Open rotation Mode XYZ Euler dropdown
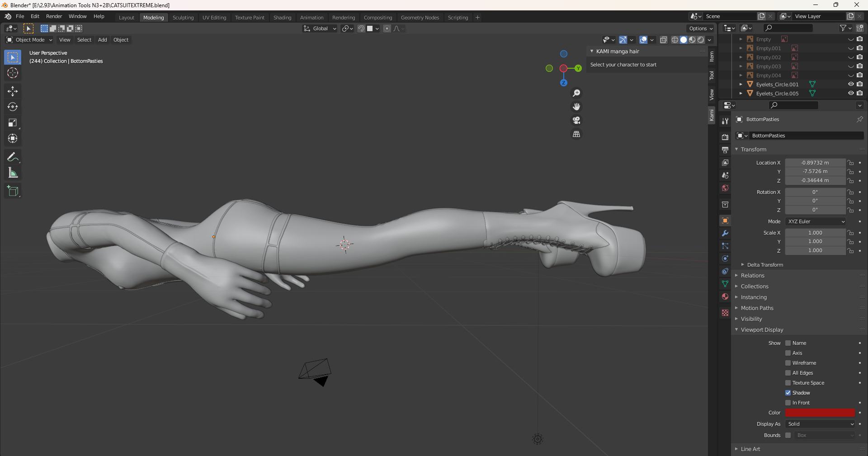This screenshot has height=456, width=868. (816, 221)
